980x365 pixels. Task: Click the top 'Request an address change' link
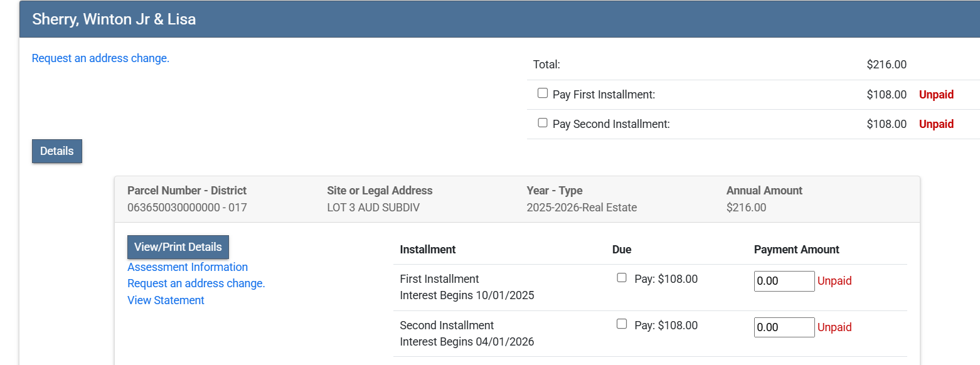click(100, 58)
